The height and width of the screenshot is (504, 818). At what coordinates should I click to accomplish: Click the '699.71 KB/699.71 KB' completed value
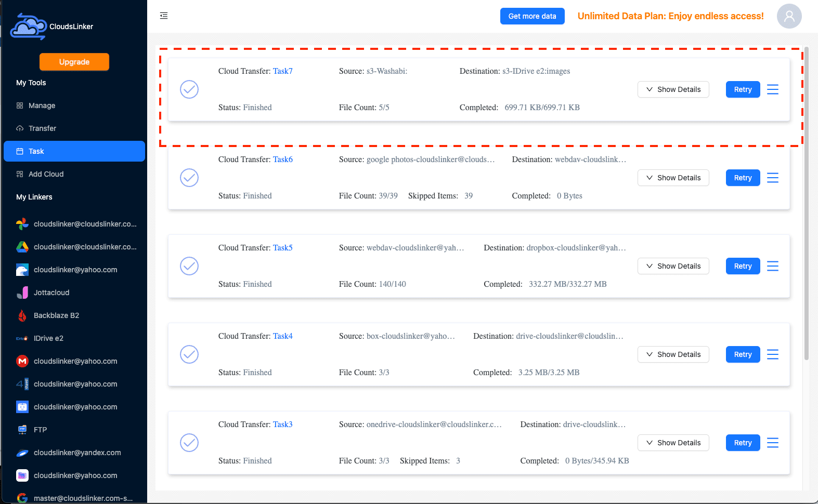point(542,108)
